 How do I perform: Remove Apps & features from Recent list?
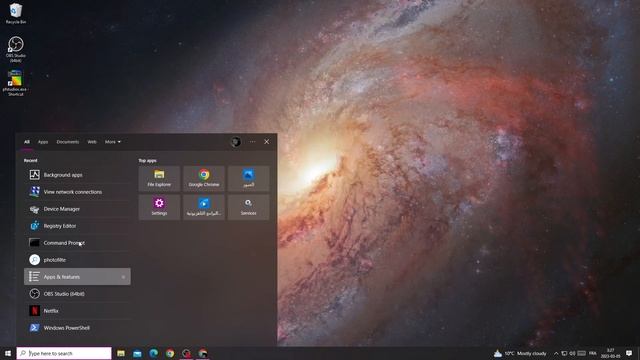coord(123,277)
